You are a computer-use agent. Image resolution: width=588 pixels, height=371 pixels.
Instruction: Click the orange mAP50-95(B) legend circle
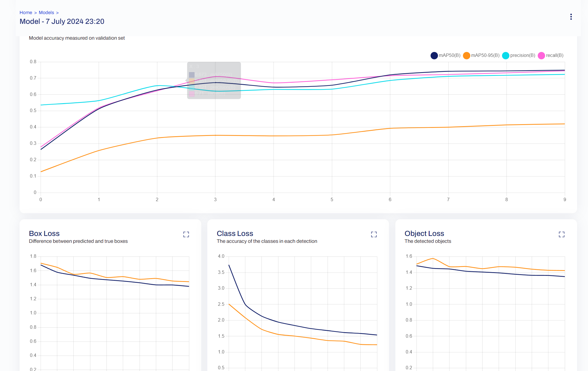pos(466,55)
